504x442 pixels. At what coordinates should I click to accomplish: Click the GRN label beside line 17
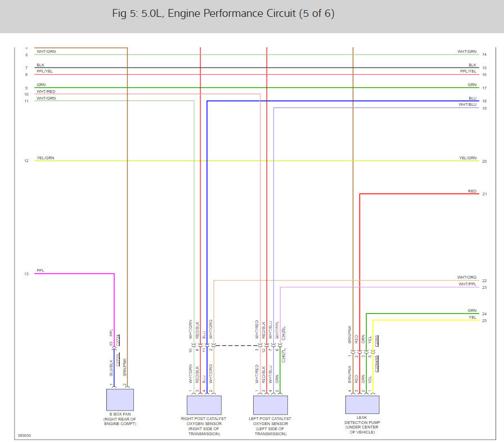click(x=472, y=84)
